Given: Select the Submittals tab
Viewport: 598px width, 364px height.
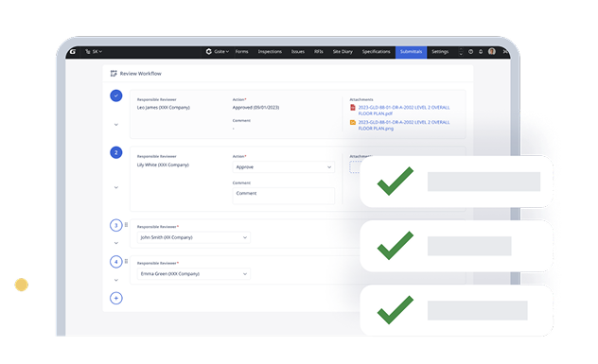Looking at the screenshot, I should pos(411,52).
